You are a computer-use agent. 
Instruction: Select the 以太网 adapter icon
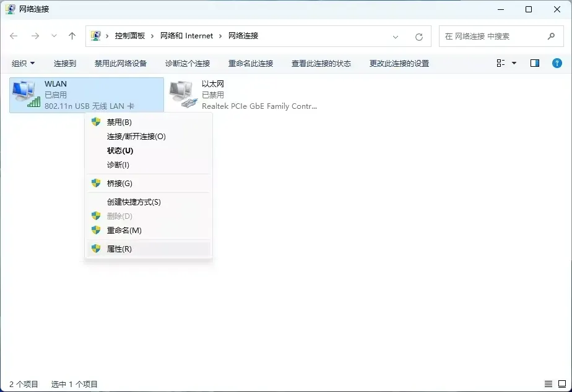(x=183, y=95)
